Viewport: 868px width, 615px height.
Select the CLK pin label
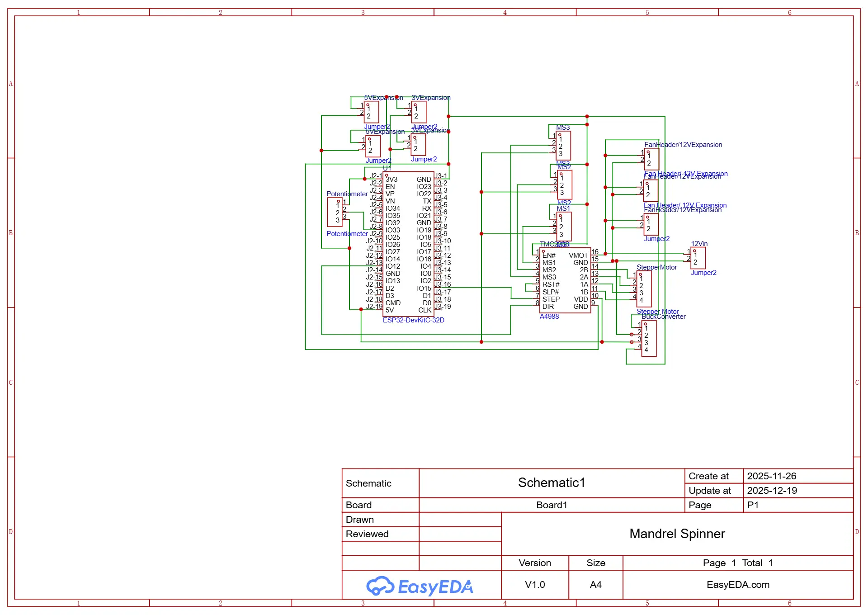(425, 310)
